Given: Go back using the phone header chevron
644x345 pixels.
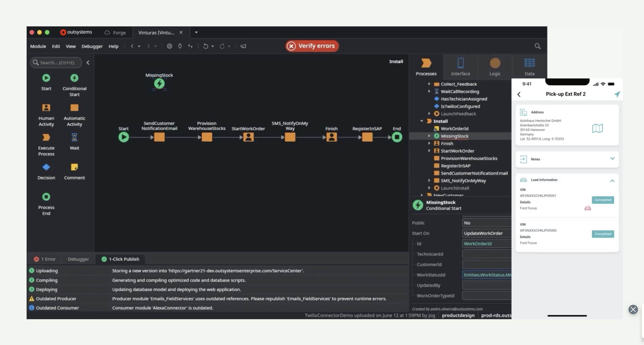Looking at the screenshot, I should pos(519,94).
